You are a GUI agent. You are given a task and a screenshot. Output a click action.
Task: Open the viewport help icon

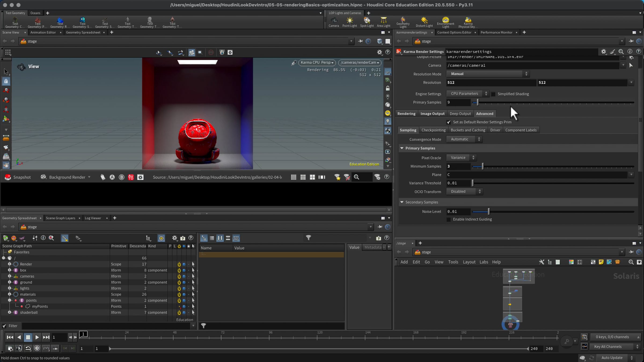387,52
